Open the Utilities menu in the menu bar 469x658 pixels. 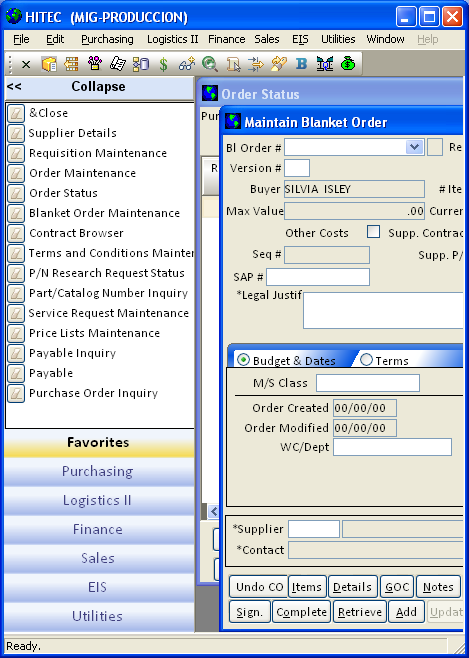point(338,39)
